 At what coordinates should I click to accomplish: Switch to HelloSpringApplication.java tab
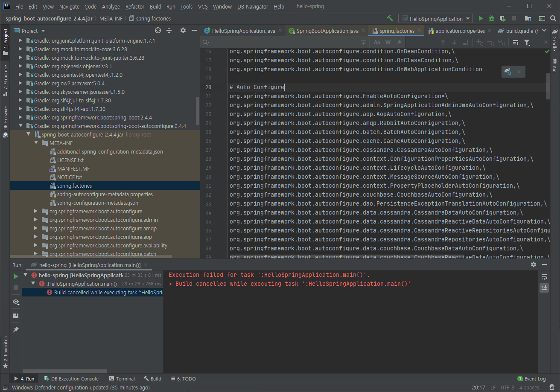tap(243, 31)
